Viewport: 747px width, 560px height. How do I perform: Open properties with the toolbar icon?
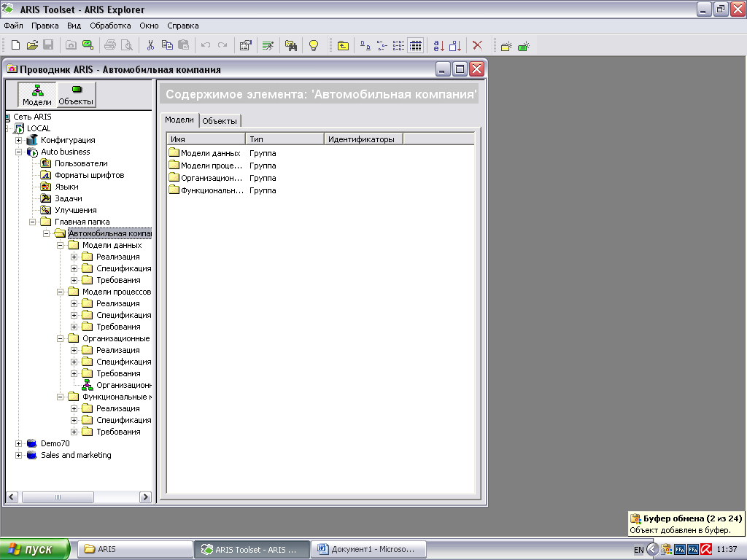(245, 45)
